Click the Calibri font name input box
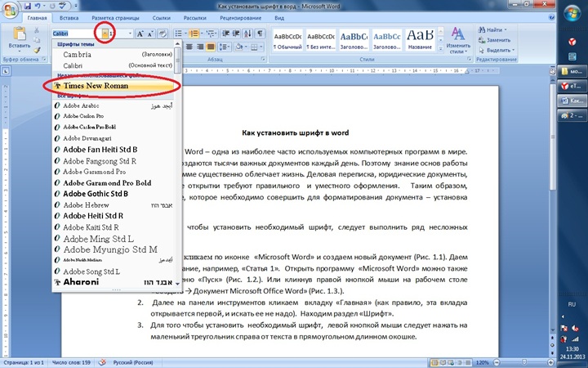This screenshot has width=588, height=368. 77,34
